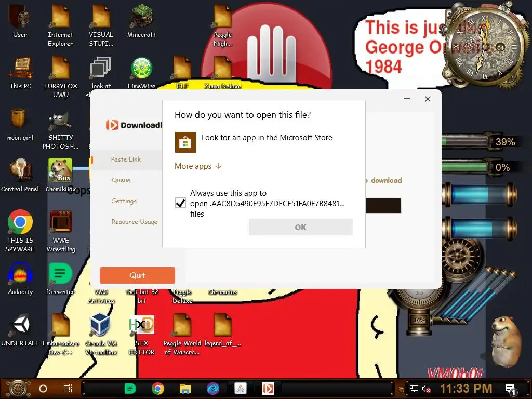Screen dimensions: 532x399
Task: Open Task View from the taskbar
Action: 68,389
